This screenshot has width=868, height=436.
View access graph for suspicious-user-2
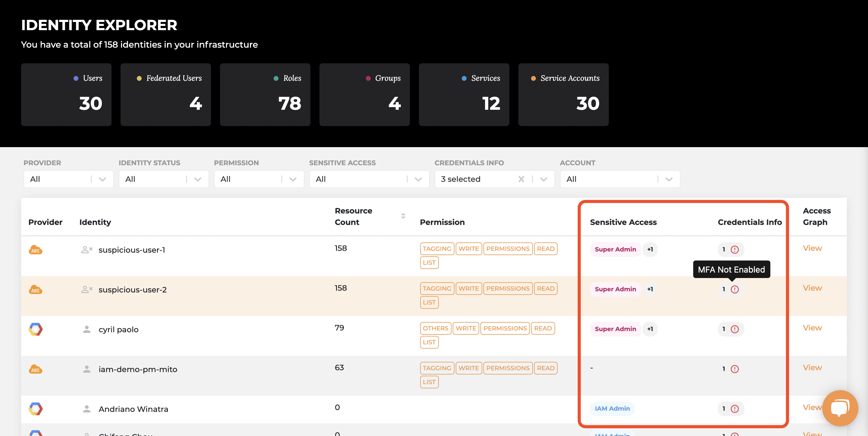(812, 288)
